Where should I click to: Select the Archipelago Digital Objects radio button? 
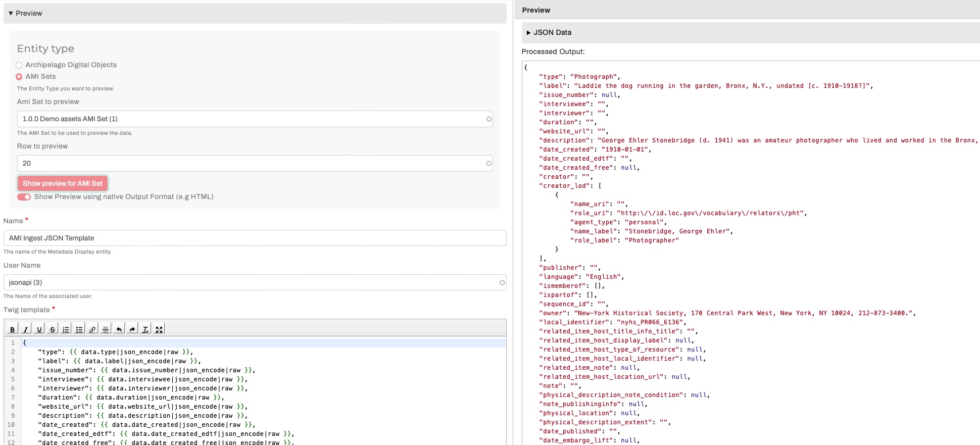(x=19, y=65)
